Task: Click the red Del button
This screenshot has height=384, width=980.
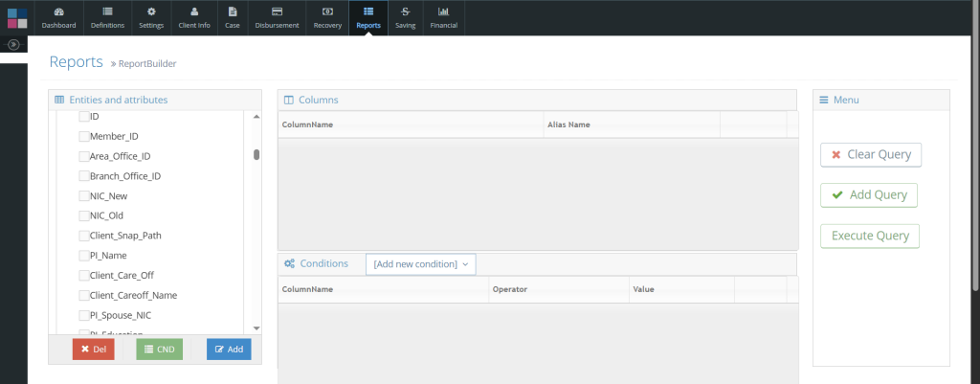Action: click(x=93, y=350)
